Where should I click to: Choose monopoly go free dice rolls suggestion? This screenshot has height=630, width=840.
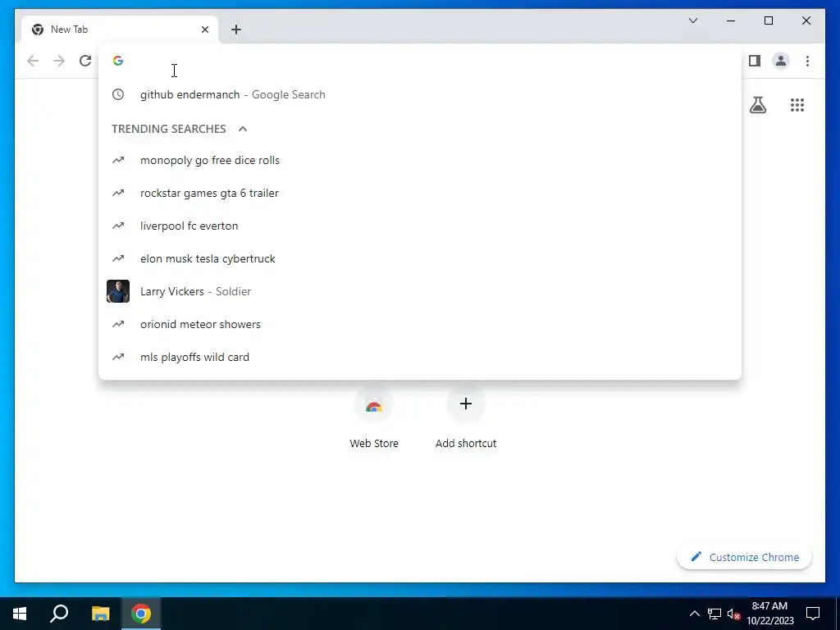coord(420,160)
